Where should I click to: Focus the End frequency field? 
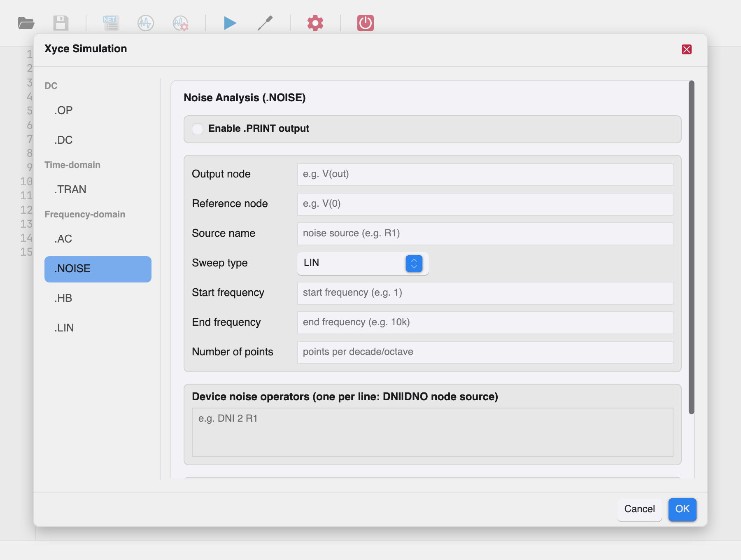tap(485, 323)
